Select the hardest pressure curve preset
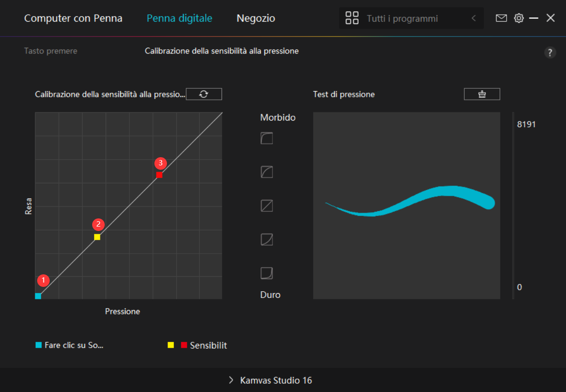Image resolution: width=566 pixels, height=392 pixels. click(x=267, y=273)
